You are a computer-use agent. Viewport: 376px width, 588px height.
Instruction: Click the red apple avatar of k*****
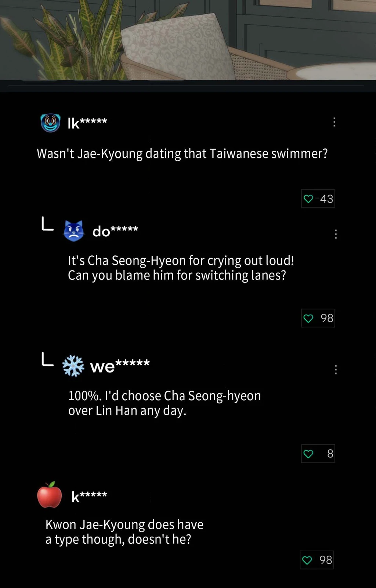click(50, 495)
